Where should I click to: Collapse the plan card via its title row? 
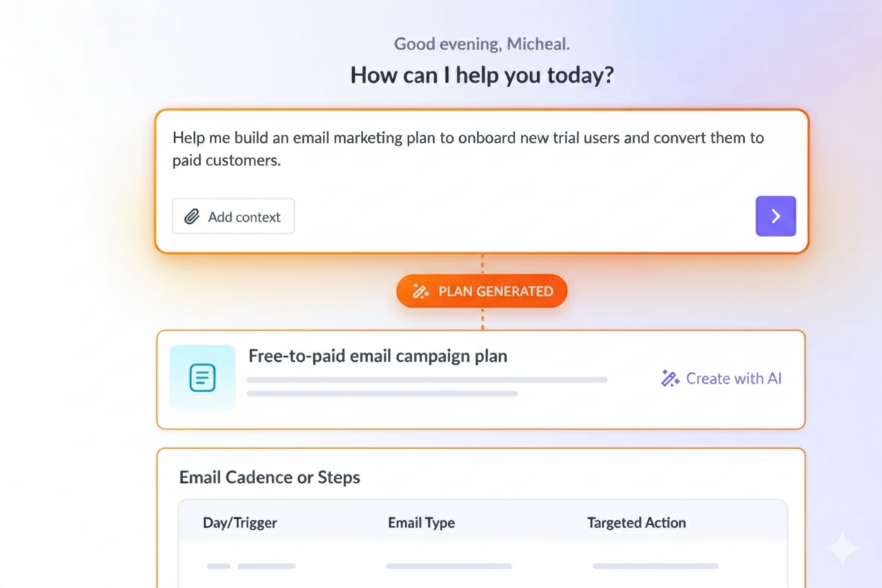[377, 356]
